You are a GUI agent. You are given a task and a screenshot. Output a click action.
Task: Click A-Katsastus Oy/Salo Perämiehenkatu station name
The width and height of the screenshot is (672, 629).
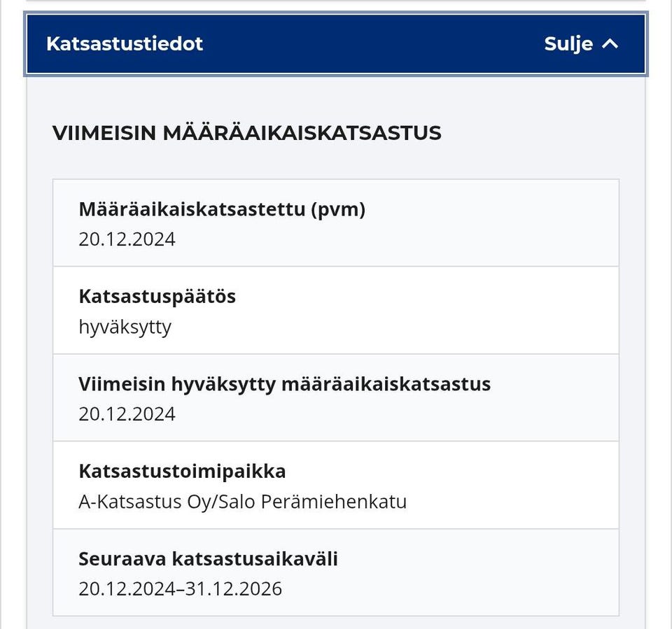point(242,502)
